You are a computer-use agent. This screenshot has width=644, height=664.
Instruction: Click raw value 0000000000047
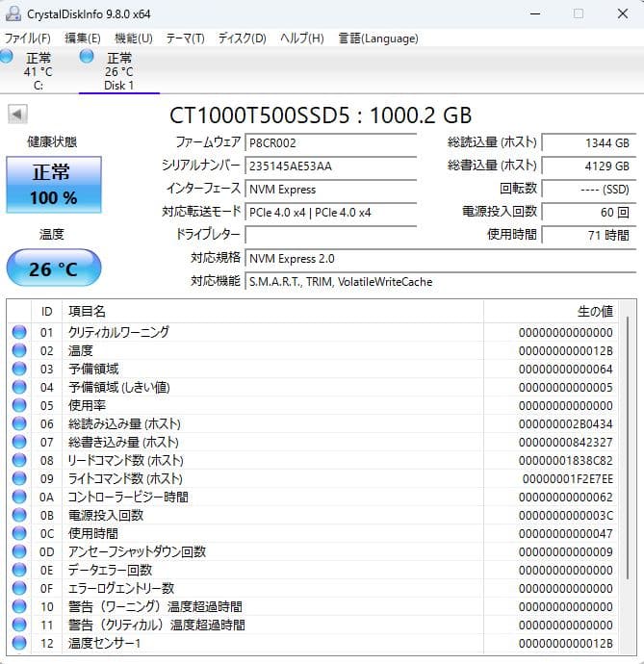(x=566, y=533)
